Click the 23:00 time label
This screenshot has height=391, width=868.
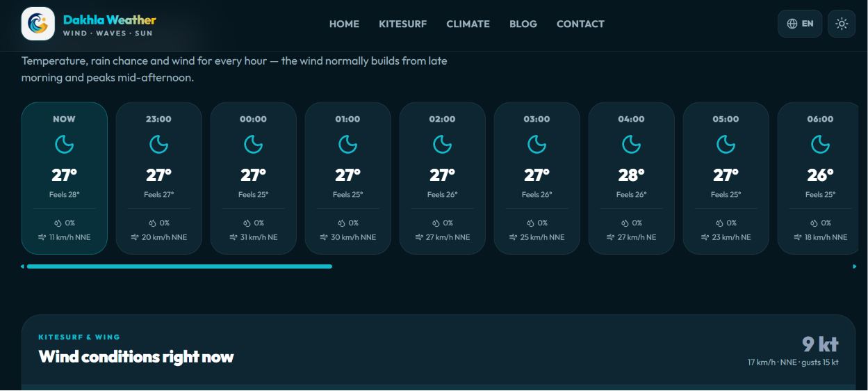[x=159, y=119]
